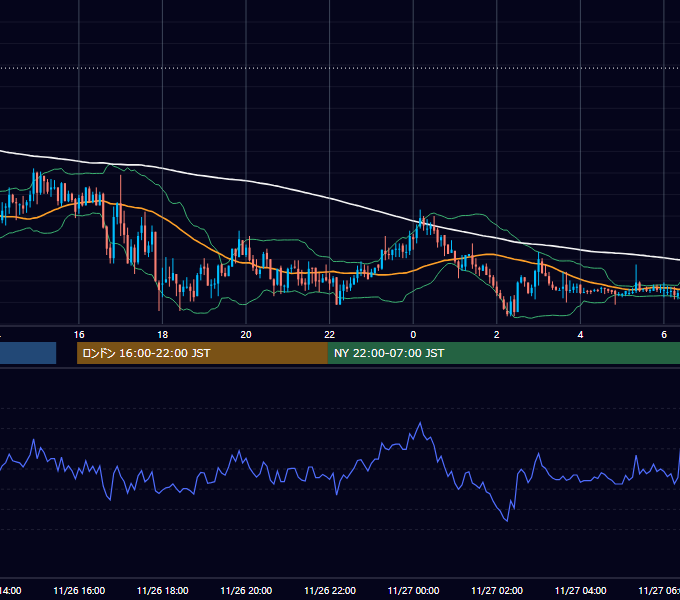The width and height of the screenshot is (680, 600).
Task: Click the "11/27 04:00" date label
Action: pyautogui.click(x=581, y=591)
